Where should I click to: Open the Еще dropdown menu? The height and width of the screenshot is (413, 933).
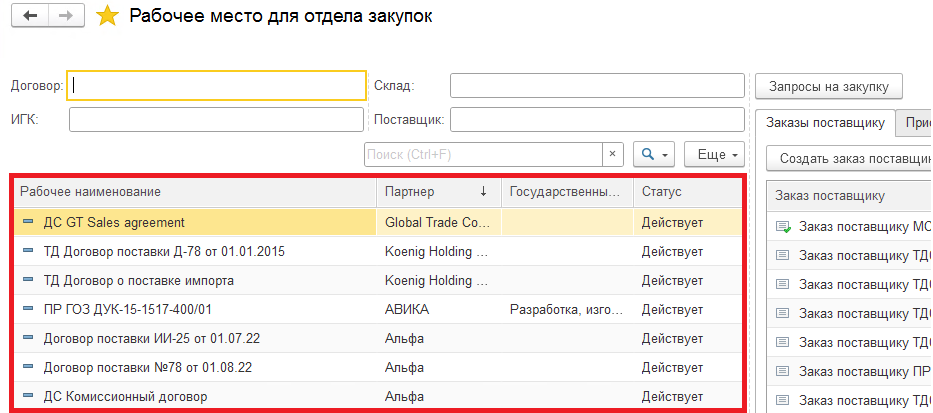click(x=717, y=155)
